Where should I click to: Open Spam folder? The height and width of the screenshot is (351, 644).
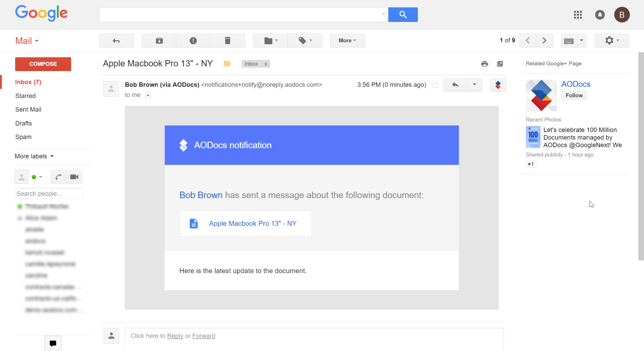coord(23,137)
